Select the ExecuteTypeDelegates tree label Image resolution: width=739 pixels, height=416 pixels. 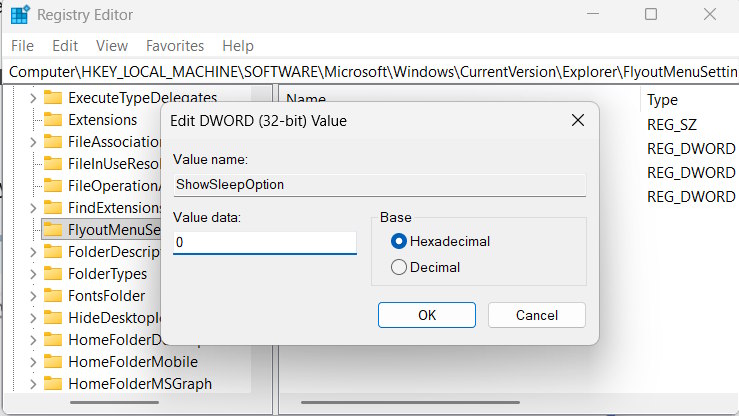coord(142,98)
